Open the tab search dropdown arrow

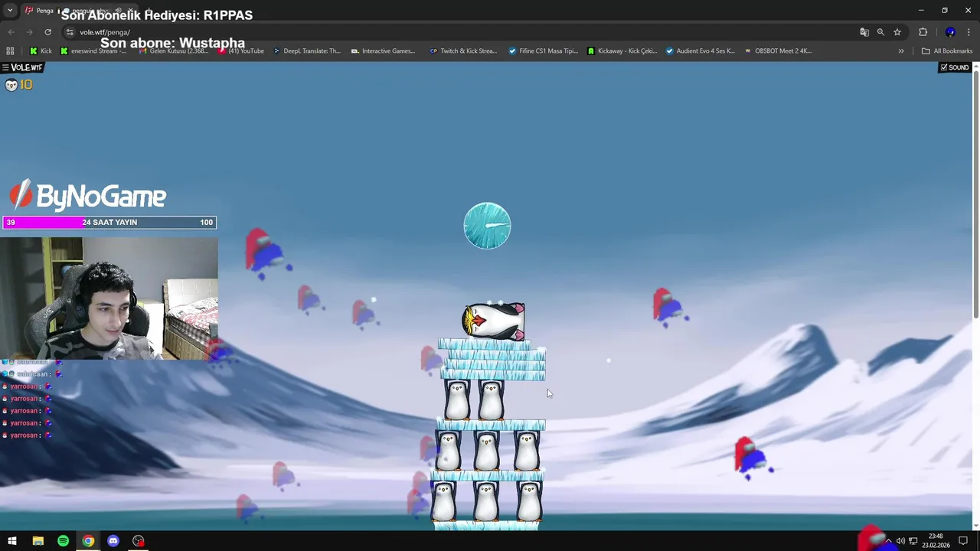(x=10, y=11)
